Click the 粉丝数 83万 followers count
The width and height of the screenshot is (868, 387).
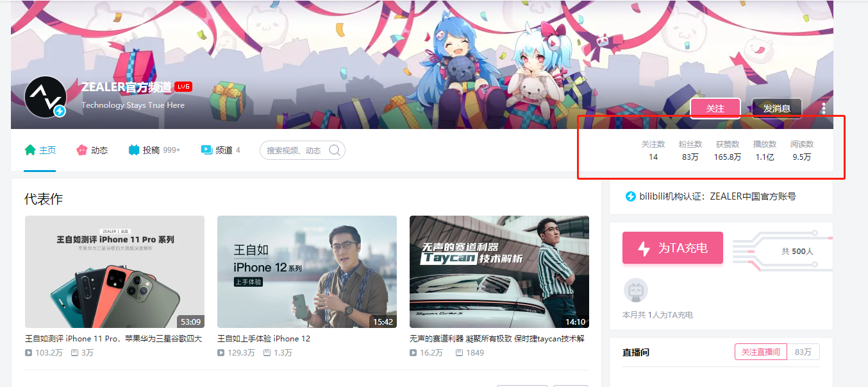coord(690,151)
